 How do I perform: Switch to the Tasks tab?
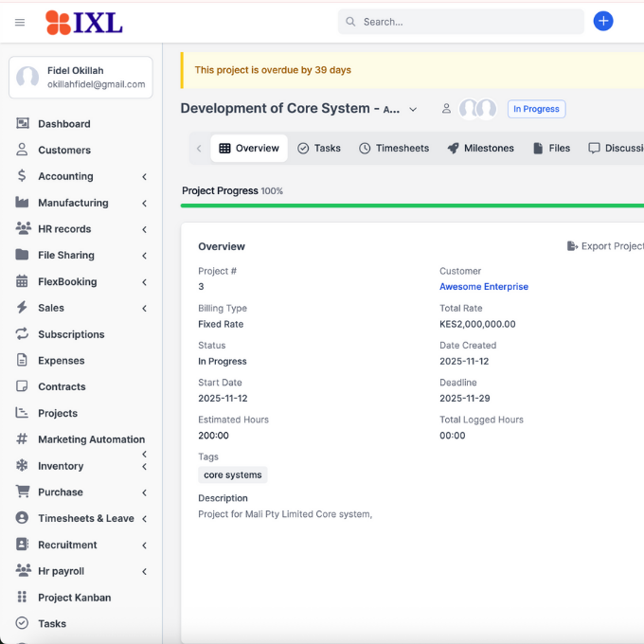319,149
